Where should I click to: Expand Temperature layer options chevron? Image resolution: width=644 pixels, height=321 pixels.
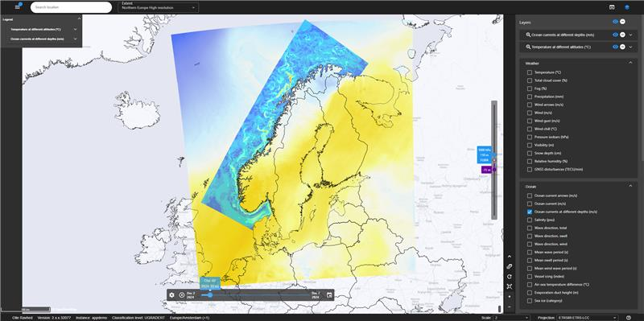coord(630,47)
